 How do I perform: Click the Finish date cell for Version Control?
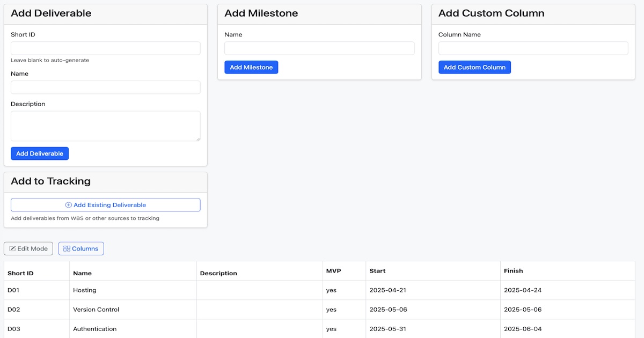point(568,310)
